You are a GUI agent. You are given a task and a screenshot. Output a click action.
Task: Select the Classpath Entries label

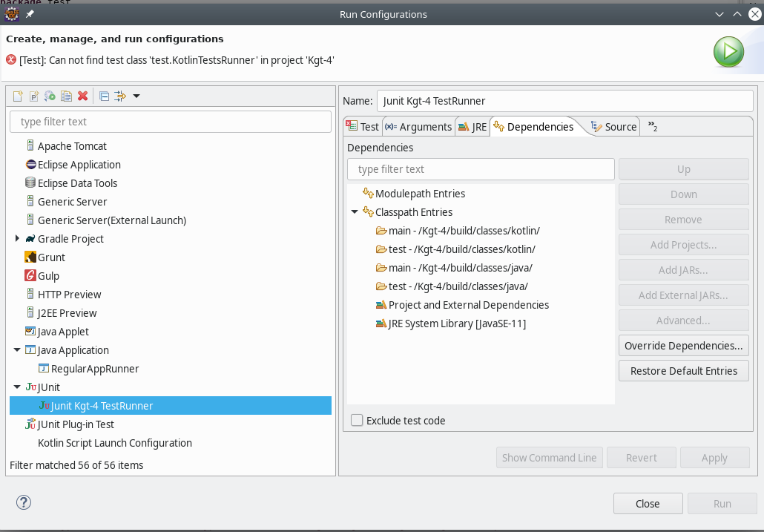click(414, 212)
